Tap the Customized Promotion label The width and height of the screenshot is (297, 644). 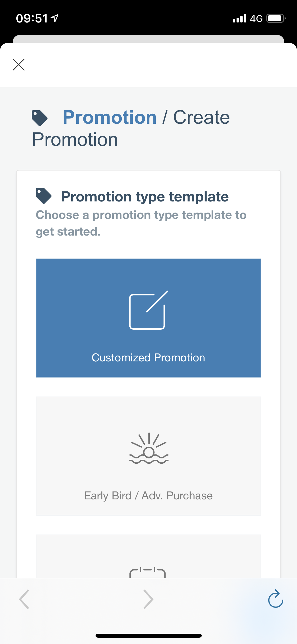pyautogui.click(x=148, y=358)
